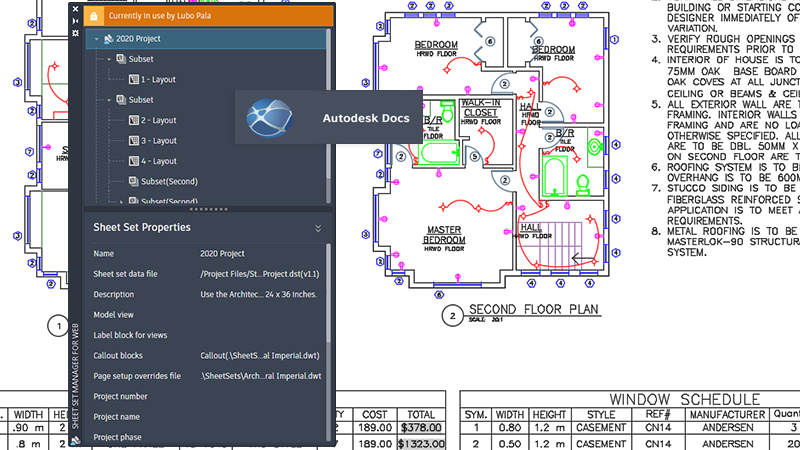The height and width of the screenshot is (450, 800).
Task: Select the 1 - Layout sheet
Action: (158, 80)
